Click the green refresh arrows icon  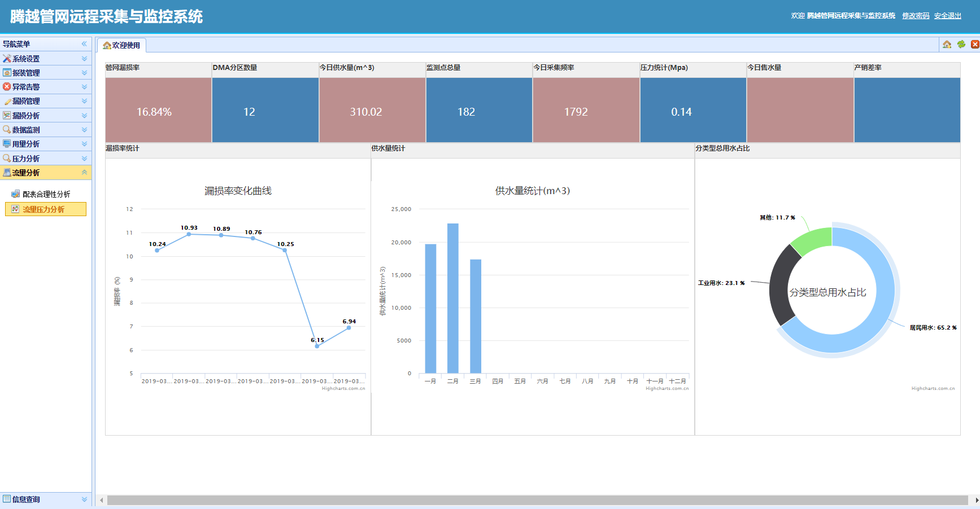(961, 45)
